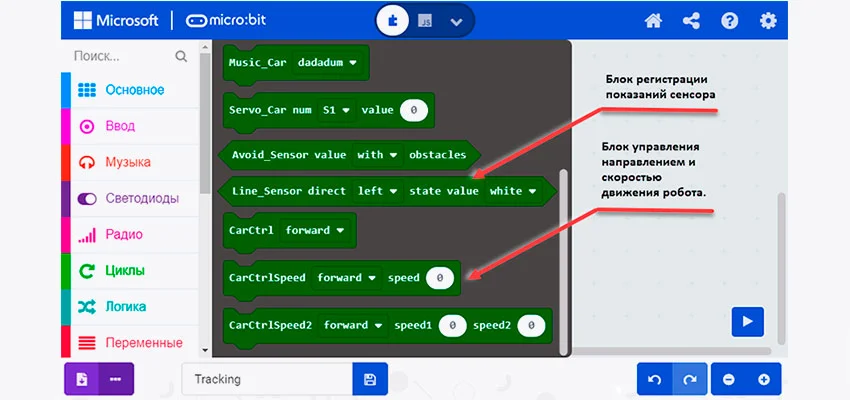Viewport: 850px width, 400px height.
Task: Click the Home icon in the header
Action: click(654, 20)
